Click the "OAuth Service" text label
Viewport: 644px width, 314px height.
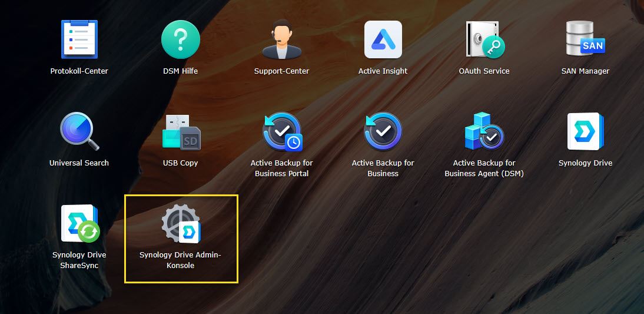point(484,71)
